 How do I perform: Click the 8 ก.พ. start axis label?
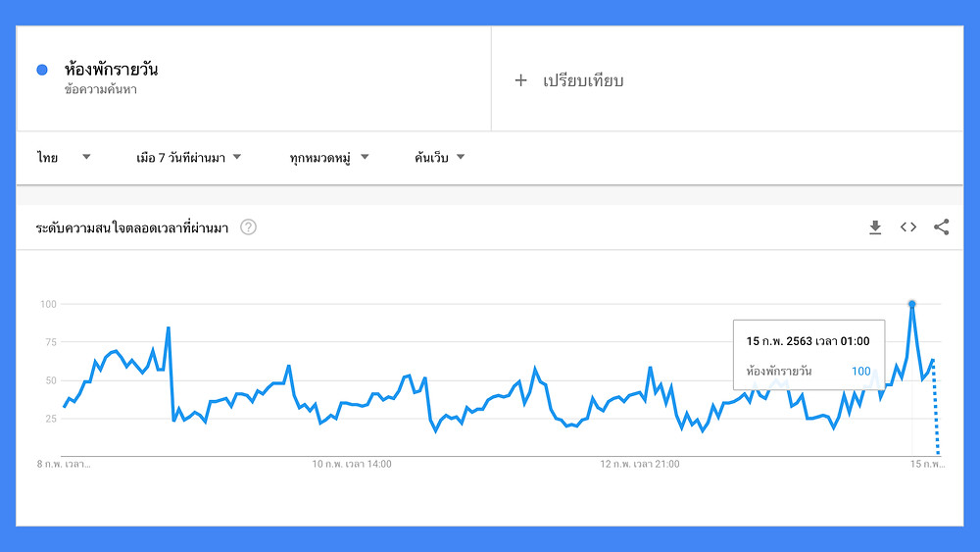pos(63,464)
